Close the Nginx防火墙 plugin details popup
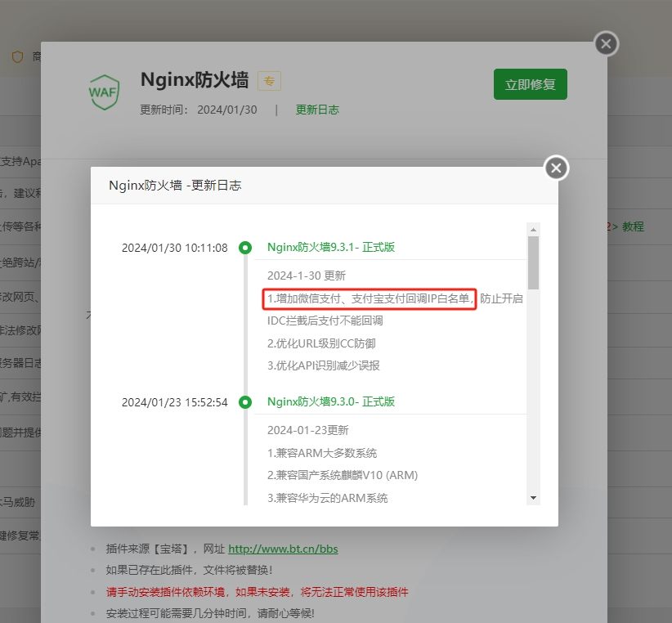This screenshot has width=672, height=623. tap(606, 43)
